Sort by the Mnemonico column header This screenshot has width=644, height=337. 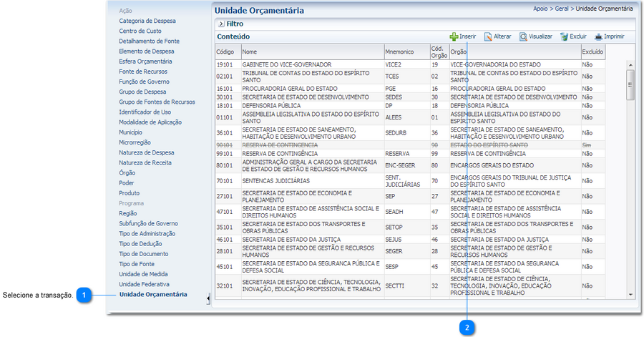point(399,52)
